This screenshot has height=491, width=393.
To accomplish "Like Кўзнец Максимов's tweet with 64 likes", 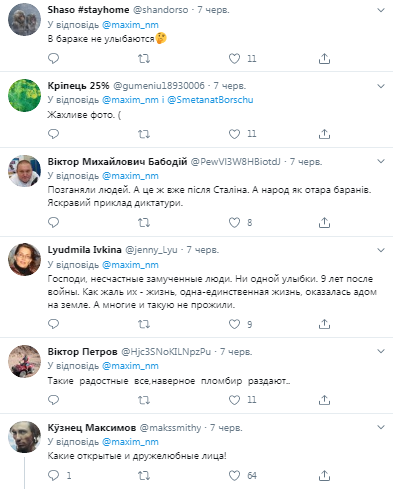I will pos(234,475).
